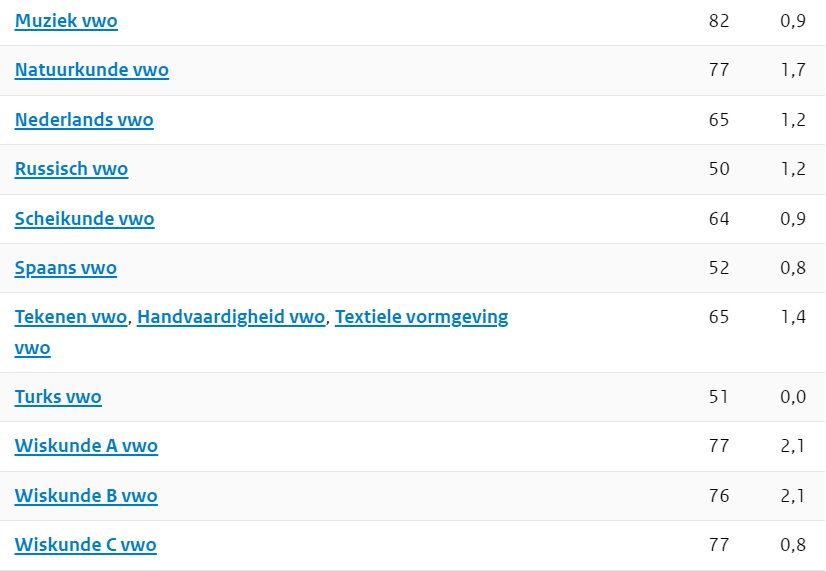The image size is (826, 571).
Task: Click the 64 value in Scheikunde row
Action: point(719,219)
